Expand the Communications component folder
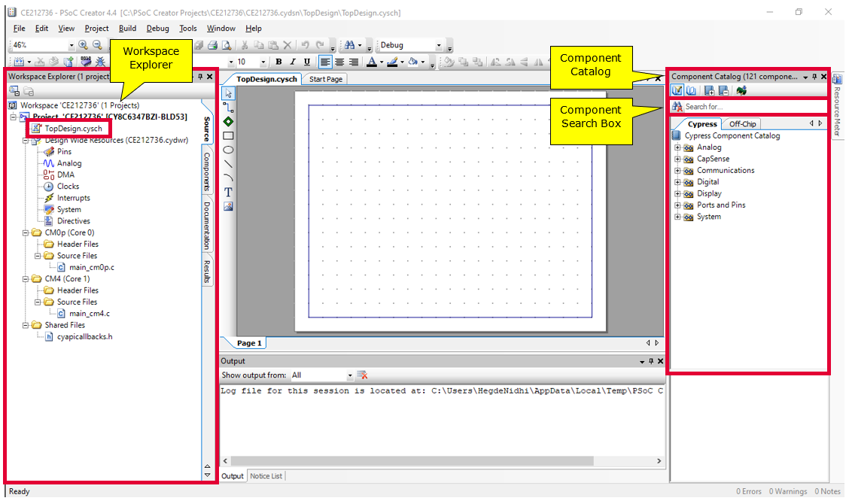 (x=677, y=171)
